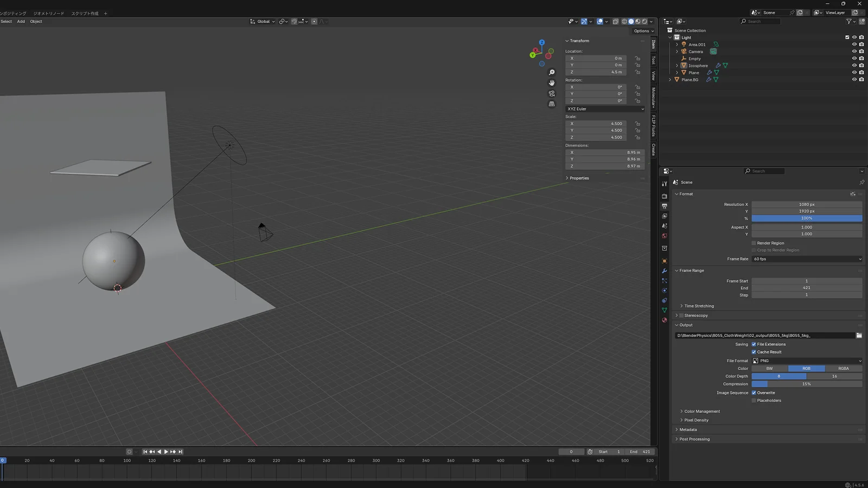Open the XYZ Euler rotation mode dropdown

coord(605,109)
